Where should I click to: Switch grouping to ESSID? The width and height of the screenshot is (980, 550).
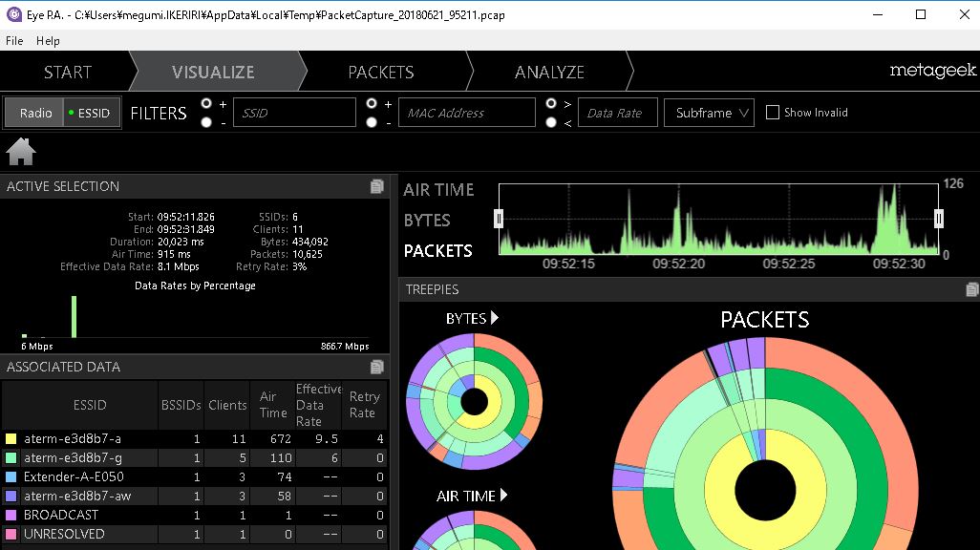tap(92, 113)
